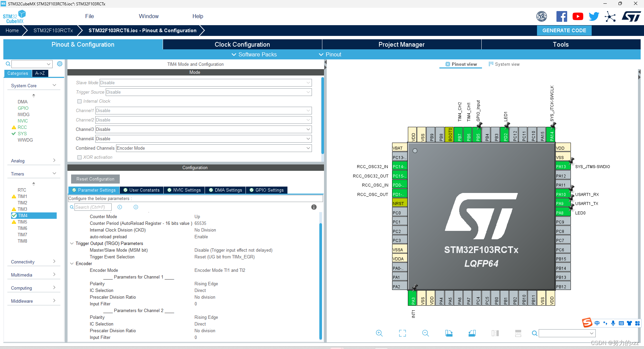Click the pin search magnifier icon
The height and width of the screenshot is (349, 644).
click(x=535, y=333)
